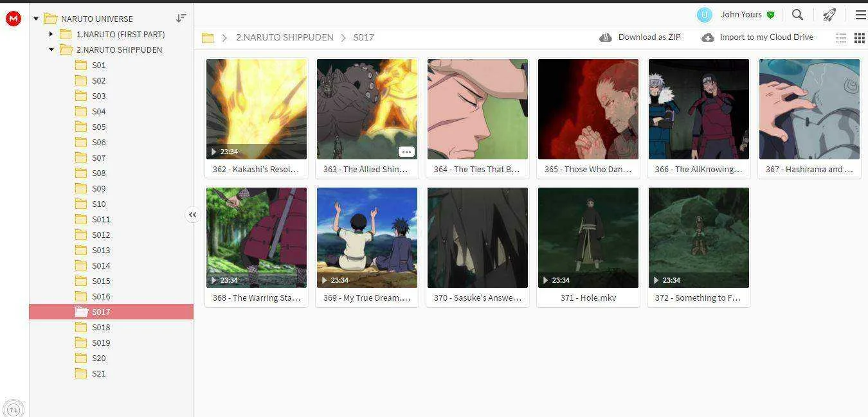This screenshot has height=417, width=868.
Task: Select the S09 folder icon
Action: (81, 188)
